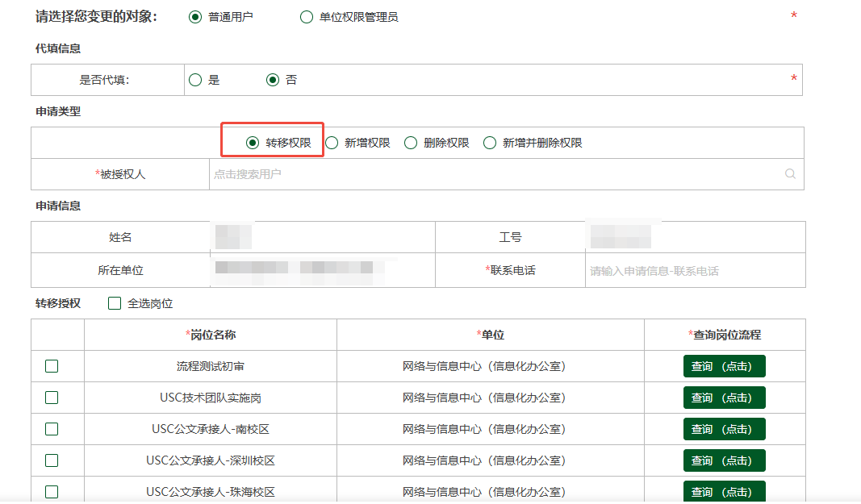Click 查询 button for USC公文承接人-深圳校区 row
This screenshot has width=861, height=504.
click(724, 460)
